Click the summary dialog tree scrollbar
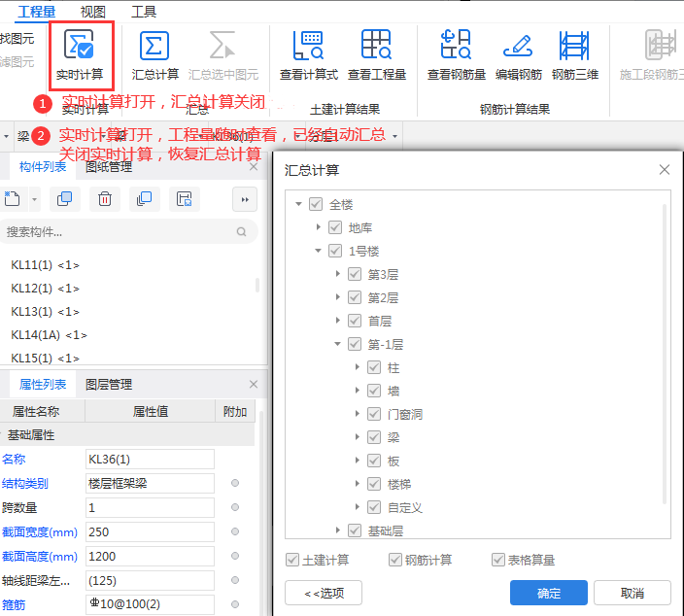This screenshot has width=684, height=616. (x=665, y=354)
